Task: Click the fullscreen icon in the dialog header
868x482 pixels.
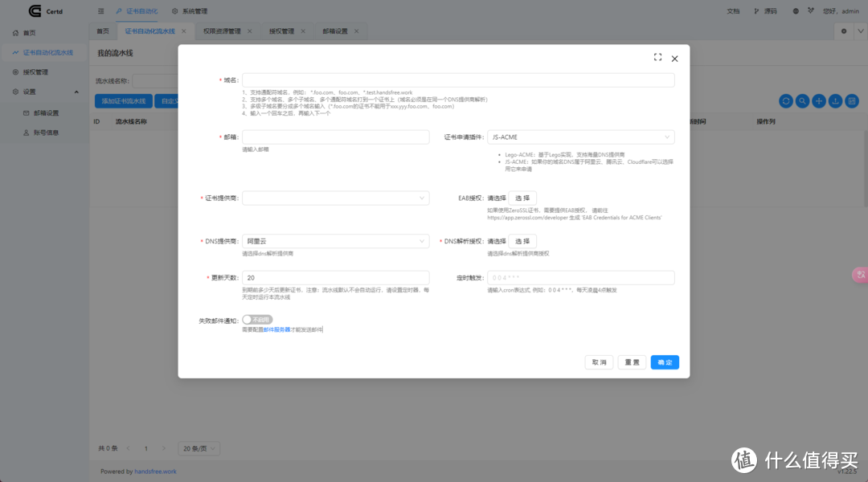Action: click(x=657, y=58)
